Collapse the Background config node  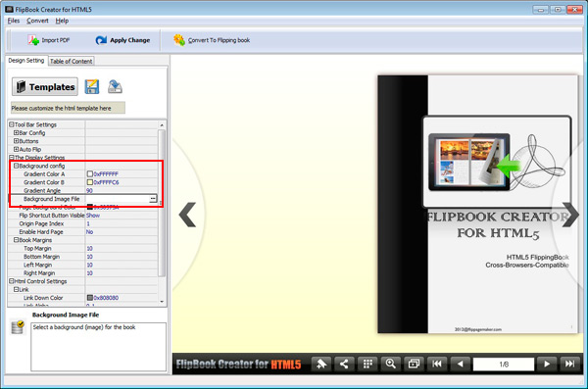tap(16, 166)
